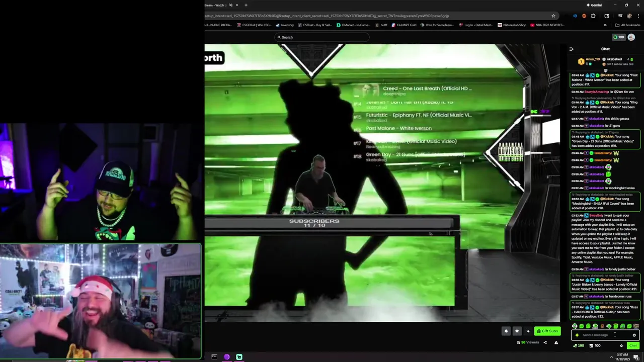Open the emoji picker in message box
The height and width of the screenshot is (362, 644).
click(x=634, y=335)
